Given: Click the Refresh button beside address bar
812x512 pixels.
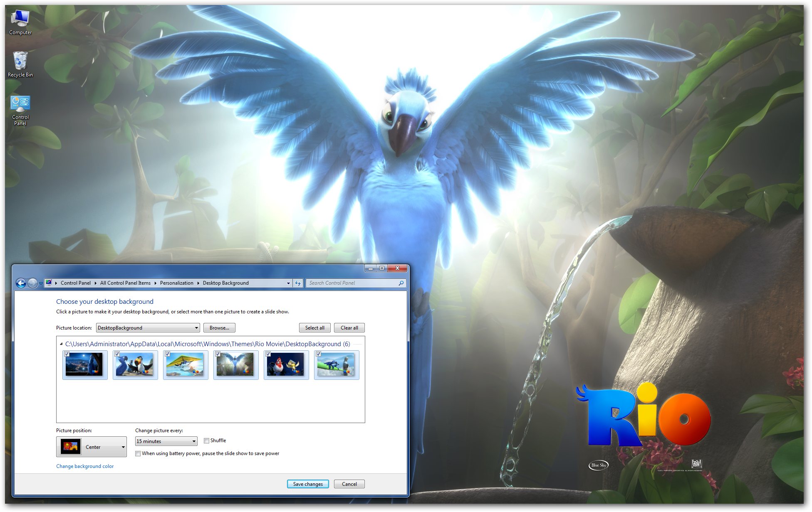Looking at the screenshot, I should point(298,283).
